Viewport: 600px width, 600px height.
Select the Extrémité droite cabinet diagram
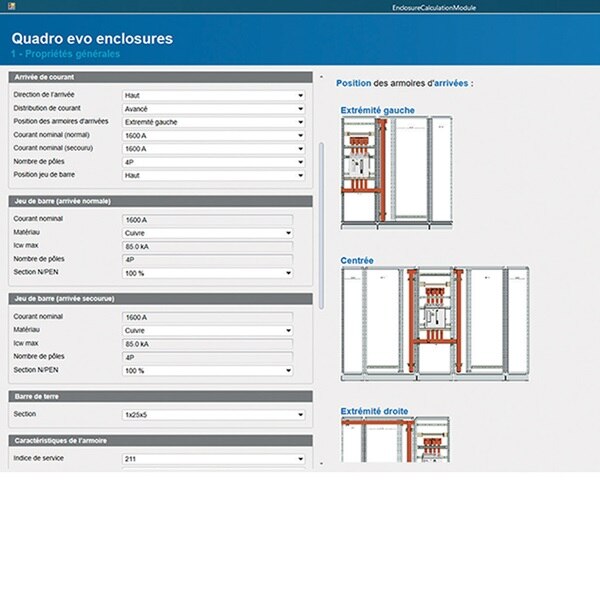(395, 440)
